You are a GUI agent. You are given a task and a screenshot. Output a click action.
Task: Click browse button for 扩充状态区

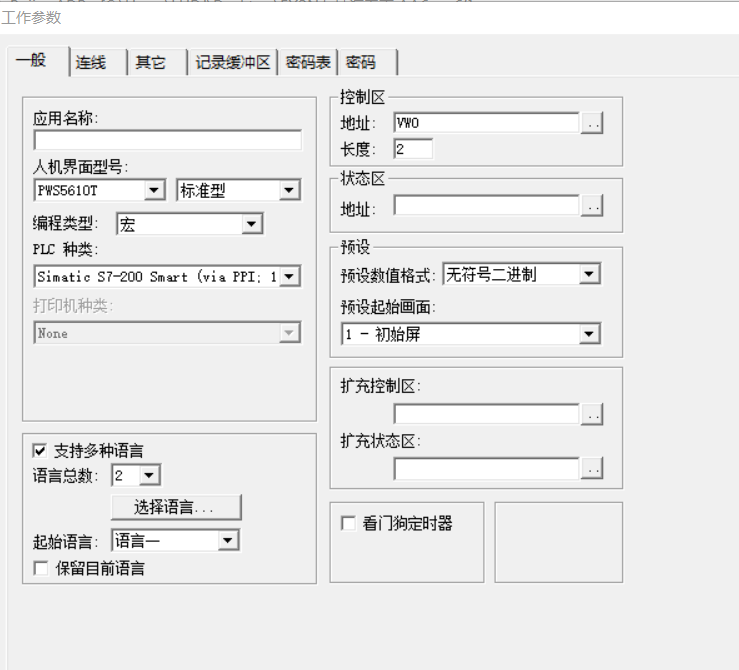tap(593, 468)
